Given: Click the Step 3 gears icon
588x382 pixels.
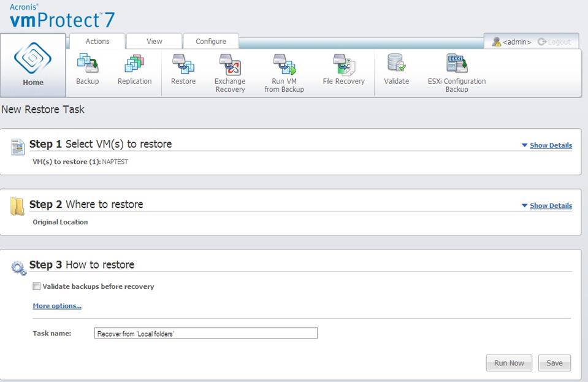Looking at the screenshot, I should [x=19, y=268].
